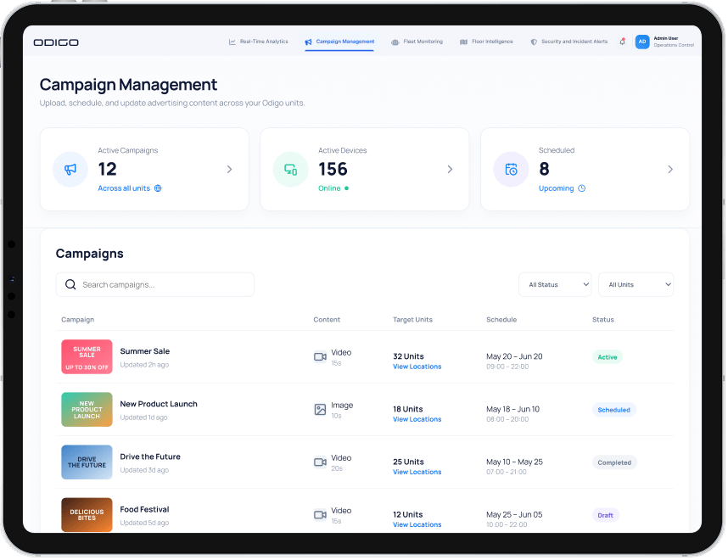The width and height of the screenshot is (728, 560).
Task: Click the May 10 – May 25 schedule
Action: [514, 462]
